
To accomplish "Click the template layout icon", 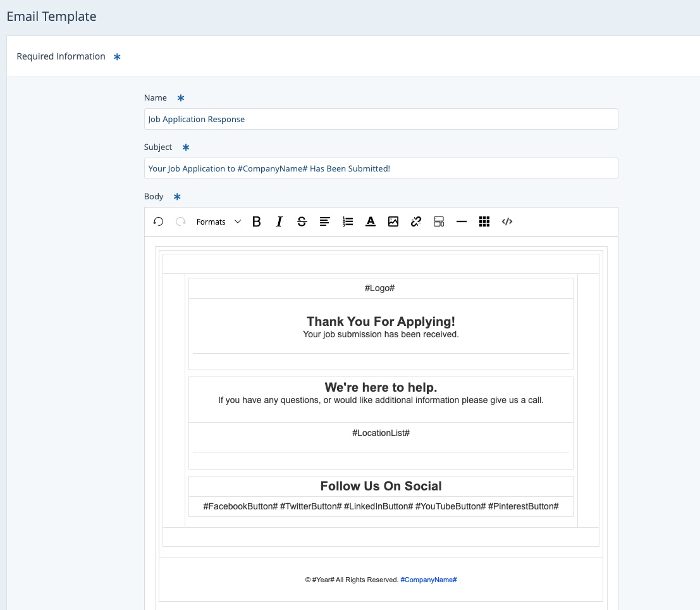I will (439, 221).
